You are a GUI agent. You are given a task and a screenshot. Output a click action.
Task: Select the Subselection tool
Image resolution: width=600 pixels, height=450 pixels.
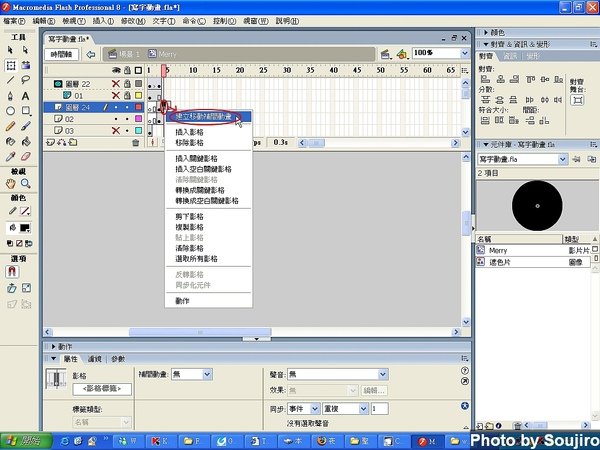[x=25, y=50]
